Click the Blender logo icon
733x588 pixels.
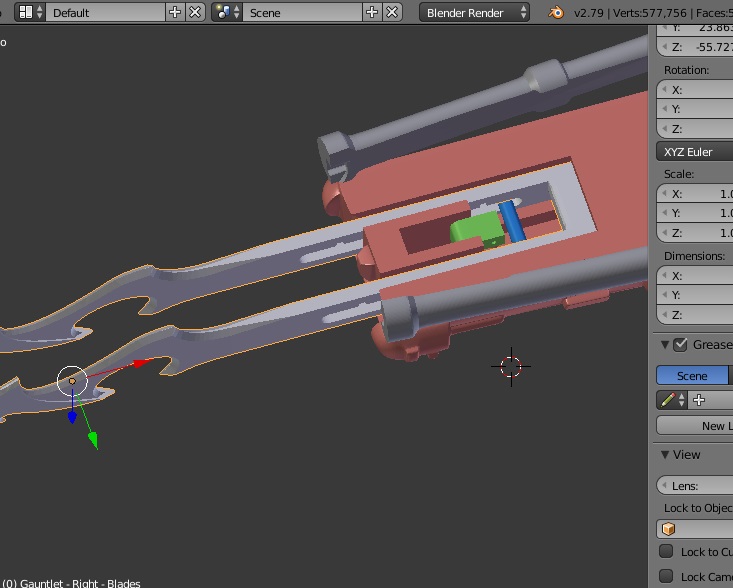[x=555, y=12]
